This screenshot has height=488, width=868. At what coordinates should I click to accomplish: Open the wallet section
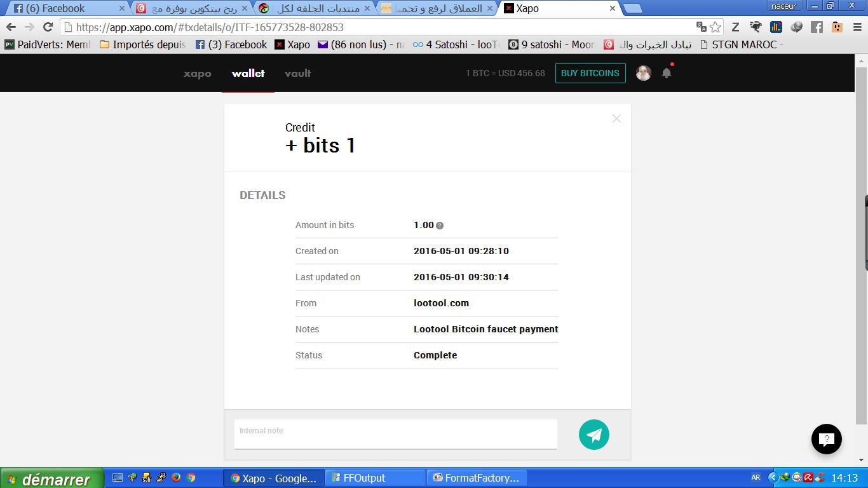(248, 73)
